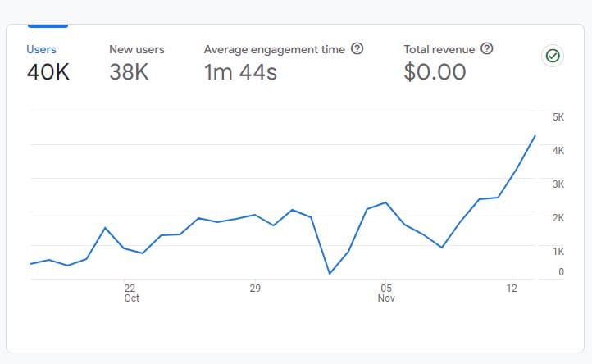
Task: Click help icon beside Total revenue
Action: pos(487,49)
